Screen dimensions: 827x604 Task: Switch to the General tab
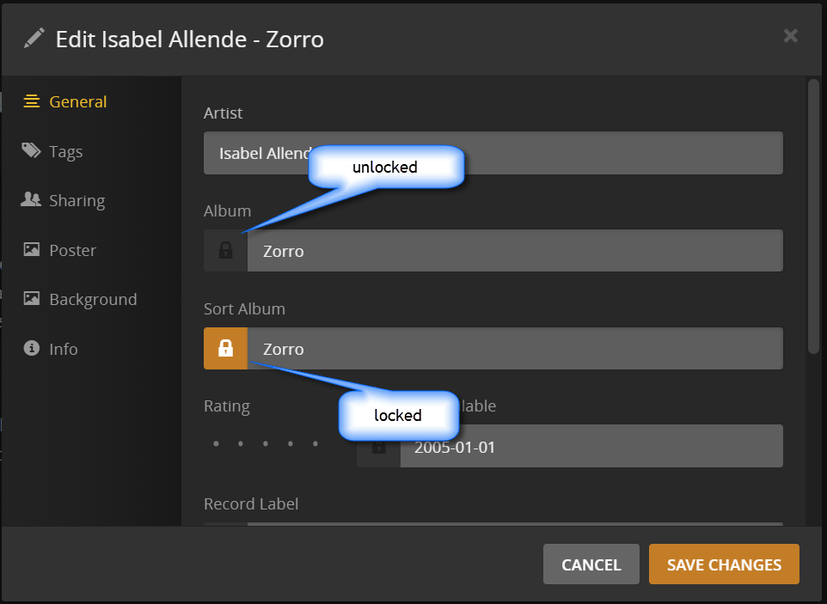coord(77,102)
